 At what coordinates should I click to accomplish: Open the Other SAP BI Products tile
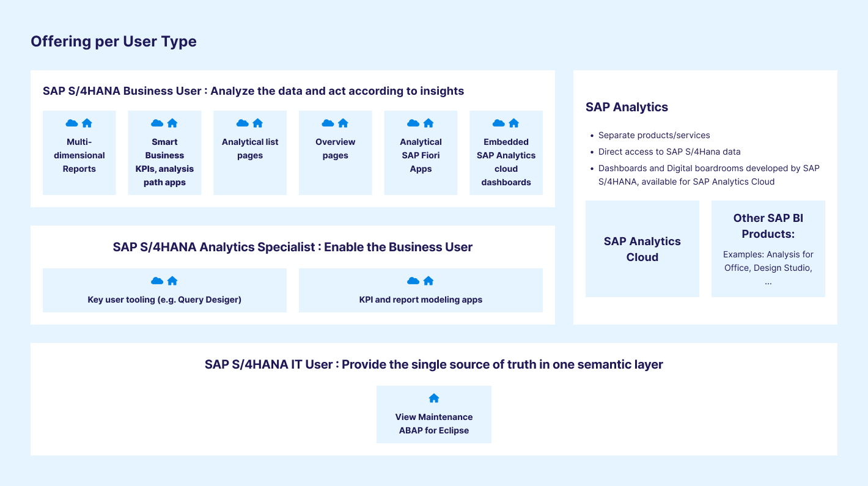coord(768,249)
